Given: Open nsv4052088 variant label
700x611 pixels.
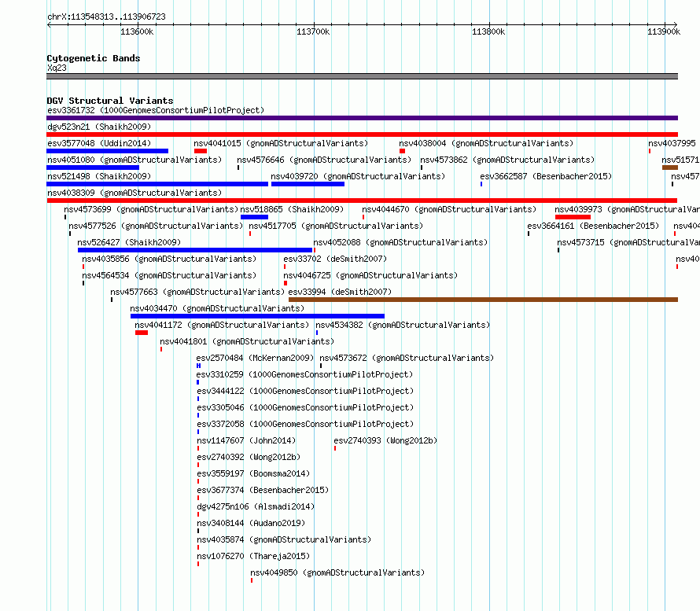Looking at the screenshot, I should [x=400, y=242].
